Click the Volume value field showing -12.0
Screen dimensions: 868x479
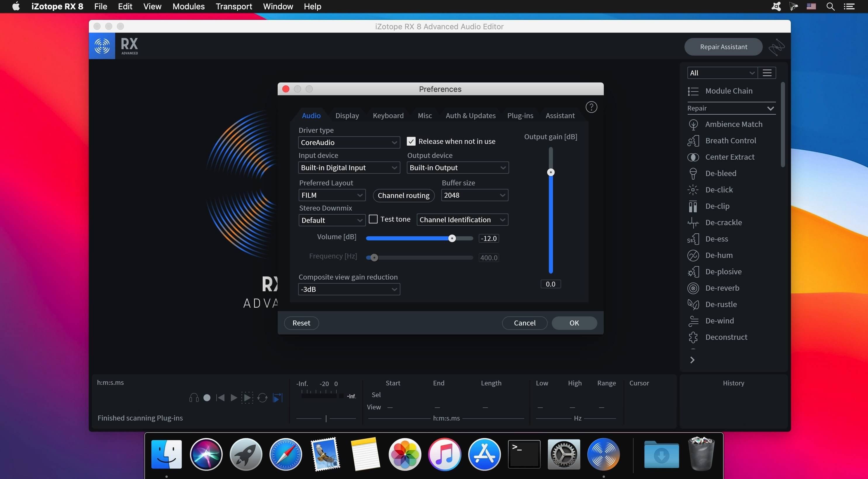click(x=489, y=238)
